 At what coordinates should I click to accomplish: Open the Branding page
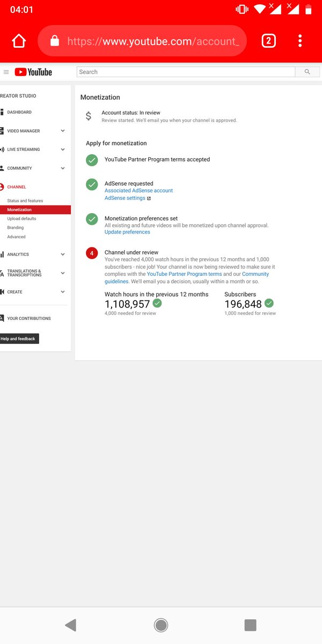click(x=16, y=228)
